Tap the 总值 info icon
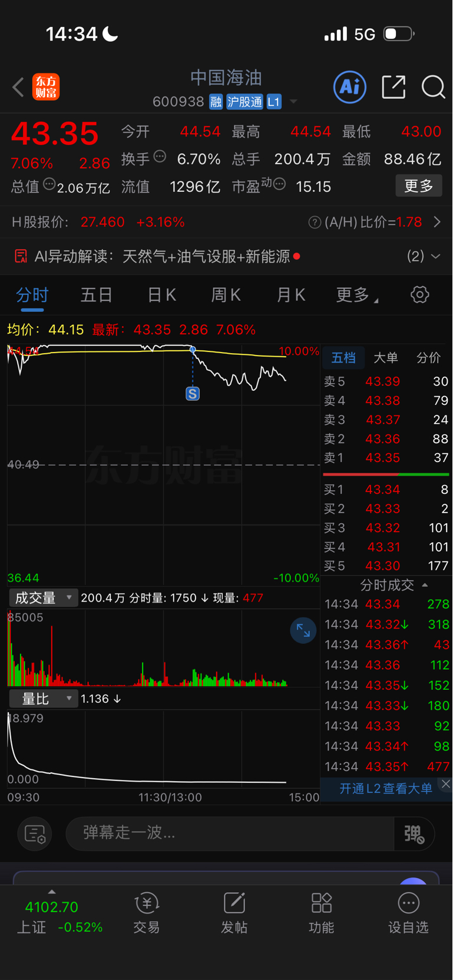 [x=49, y=184]
